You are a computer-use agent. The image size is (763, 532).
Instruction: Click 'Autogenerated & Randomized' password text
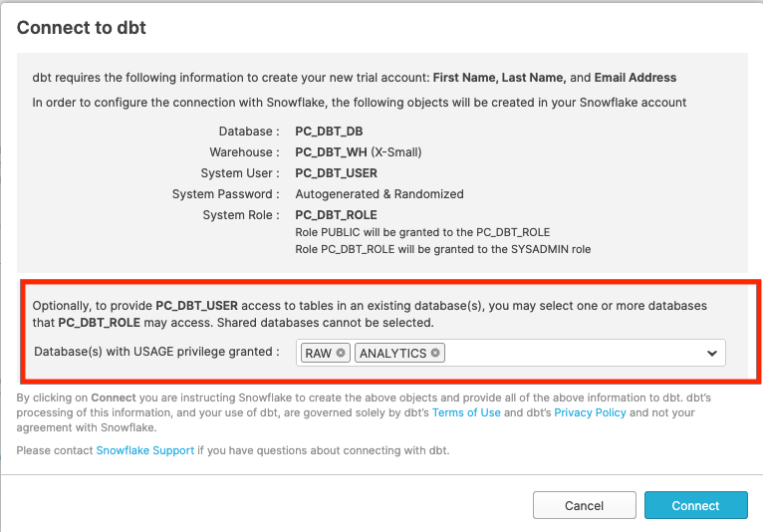[380, 194]
